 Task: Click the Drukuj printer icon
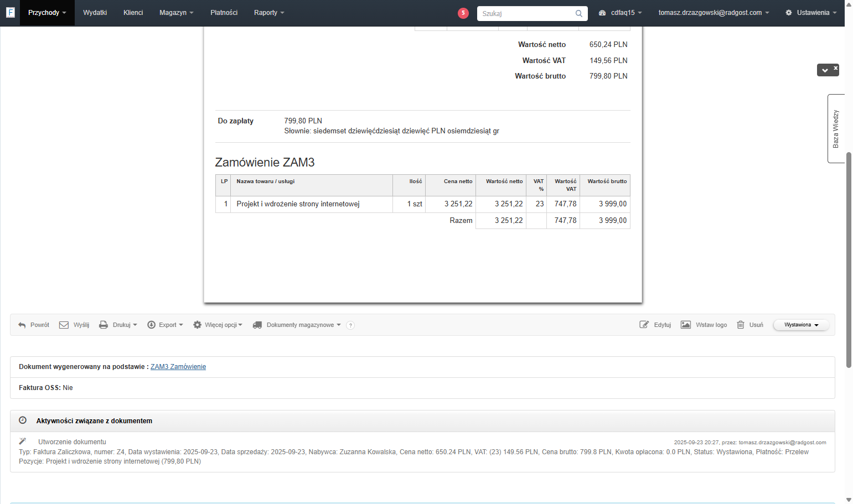click(104, 325)
